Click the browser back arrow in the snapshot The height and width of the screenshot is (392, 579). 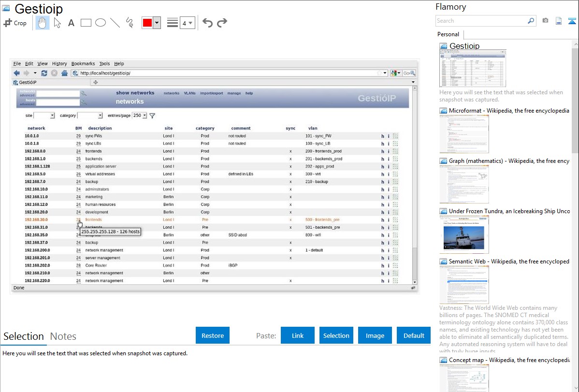click(x=16, y=73)
